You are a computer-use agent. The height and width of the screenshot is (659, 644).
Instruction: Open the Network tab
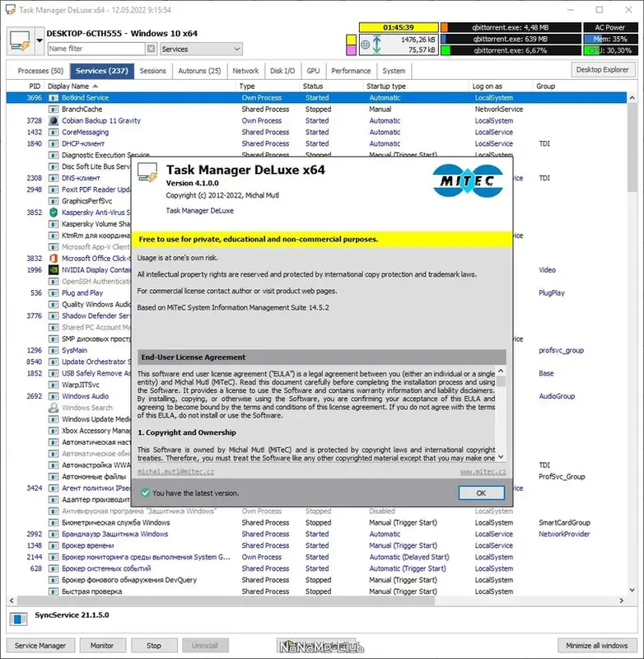(245, 71)
